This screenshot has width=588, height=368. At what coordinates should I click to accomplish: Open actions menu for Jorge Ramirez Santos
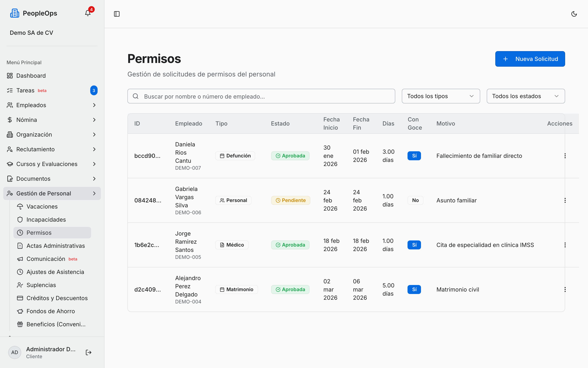(x=565, y=245)
